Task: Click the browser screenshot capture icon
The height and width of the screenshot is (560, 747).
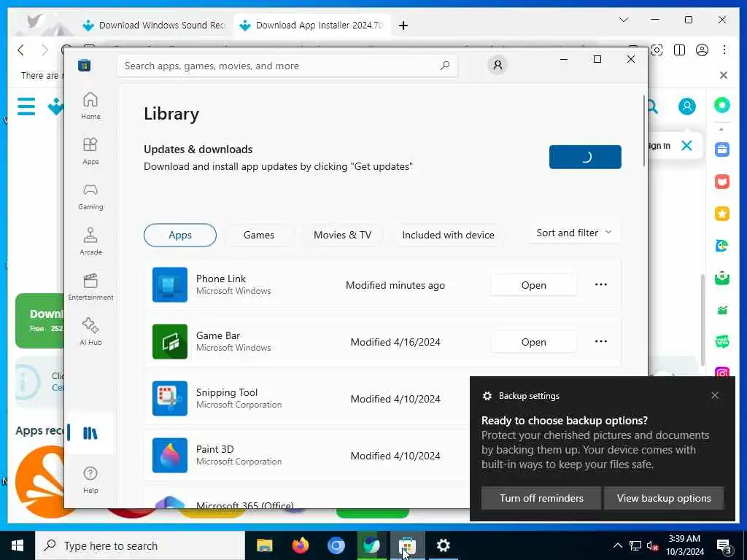Action: pos(657,50)
